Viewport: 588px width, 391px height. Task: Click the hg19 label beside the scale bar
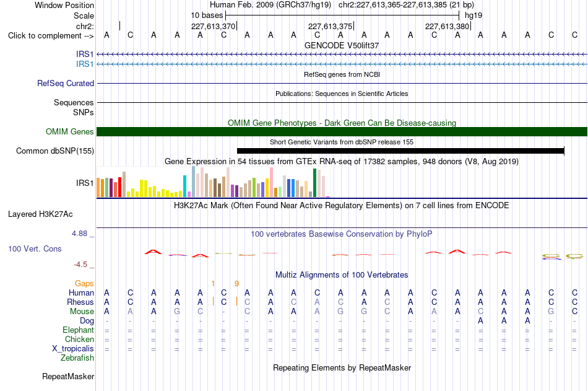coord(473,15)
